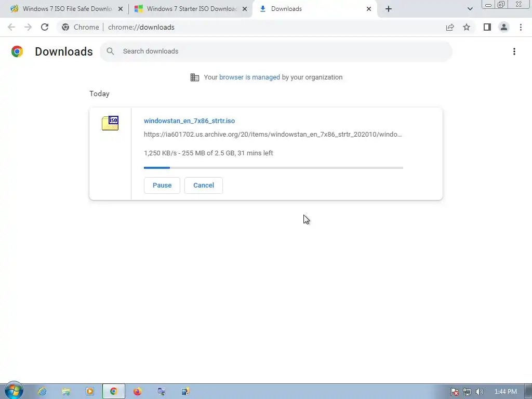The height and width of the screenshot is (399, 532).
Task: Click Show desktop strip beside the clock
Action: [528, 392]
